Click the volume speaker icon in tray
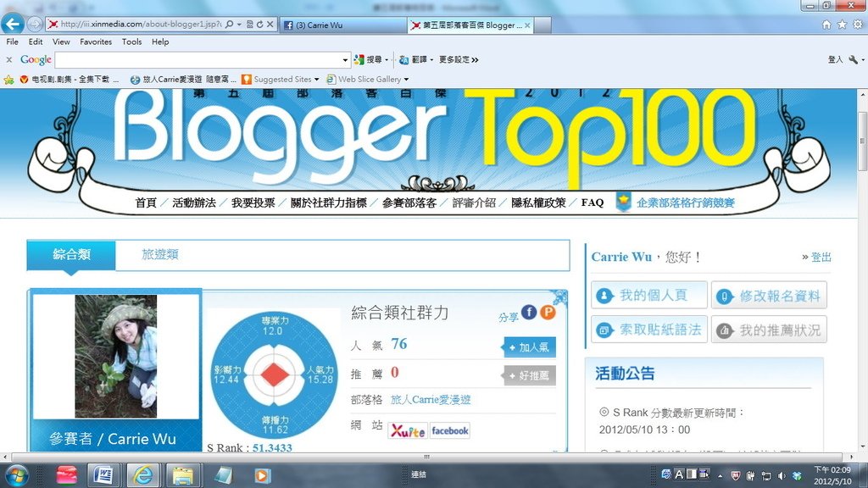Screen dimensions: 868x488 click(781, 475)
